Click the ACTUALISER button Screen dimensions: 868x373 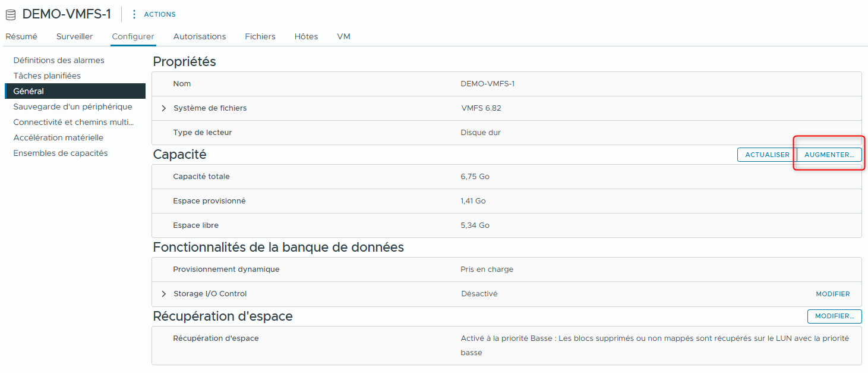[x=766, y=154]
